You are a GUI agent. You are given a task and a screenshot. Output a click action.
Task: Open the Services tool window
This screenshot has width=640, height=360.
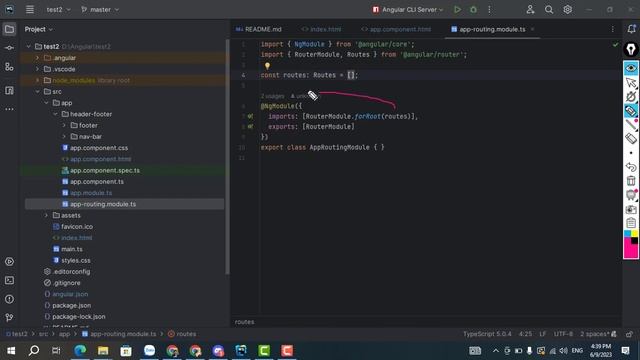click(x=9, y=262)
